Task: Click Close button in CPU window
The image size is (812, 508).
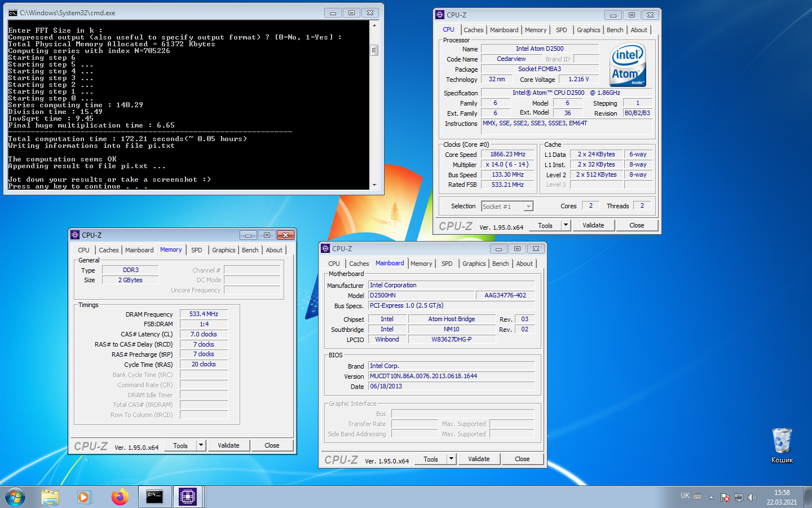Action: click(x=637, y=225)
